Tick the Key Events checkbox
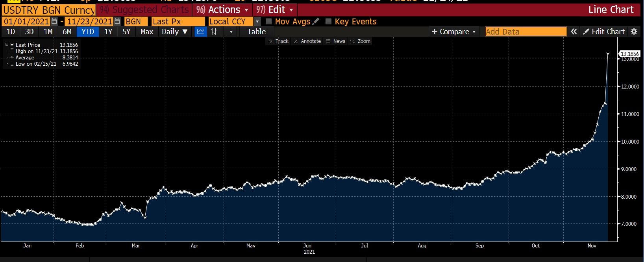Image resolution: width=644 pixels, height=262 pixels. [x=328, y=22]
